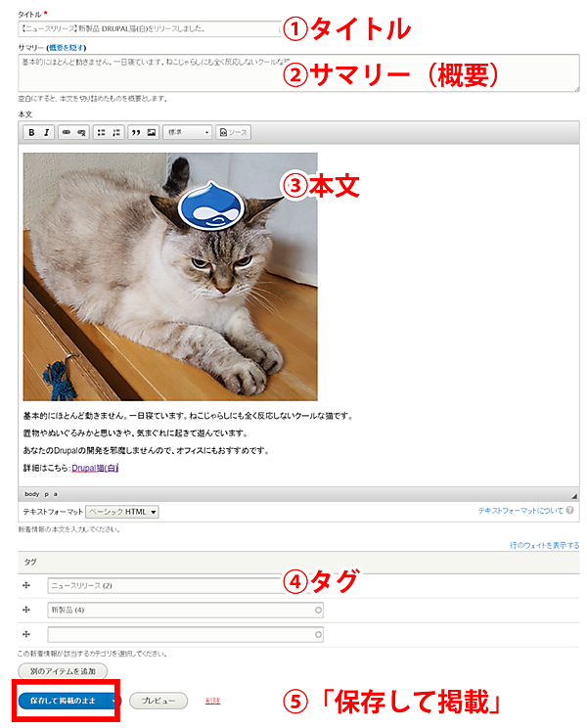Click 保存して掲載のまま save button
Image resolution: width=587 pixels, height=728 pixels.
[63, 701]
